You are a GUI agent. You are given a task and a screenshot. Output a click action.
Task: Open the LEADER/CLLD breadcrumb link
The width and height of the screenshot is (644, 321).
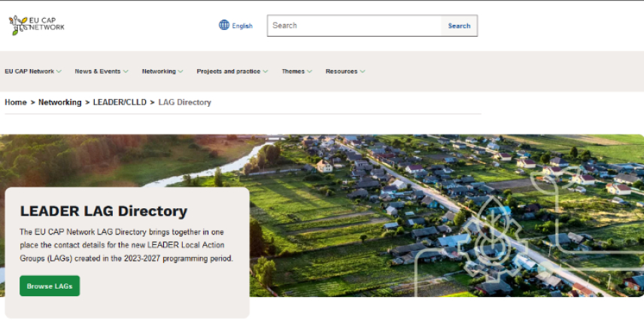pyautogui.click(x=120, y=102)
